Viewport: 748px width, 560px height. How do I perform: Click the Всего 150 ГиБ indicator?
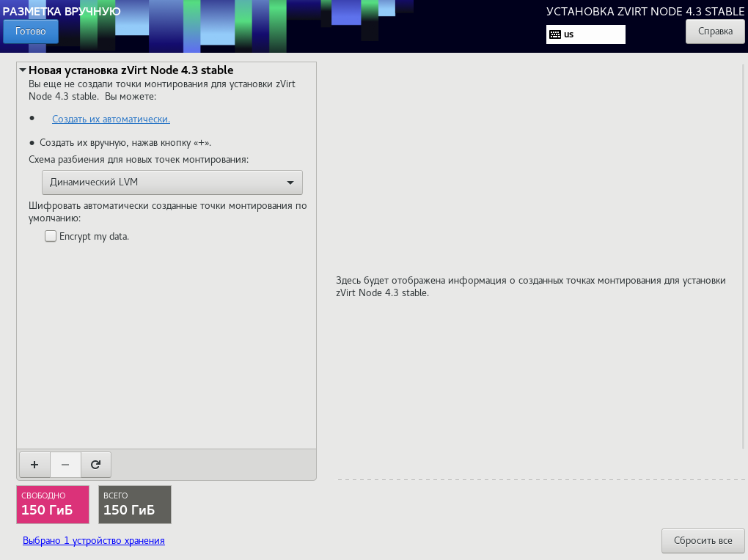coord(134,505)
